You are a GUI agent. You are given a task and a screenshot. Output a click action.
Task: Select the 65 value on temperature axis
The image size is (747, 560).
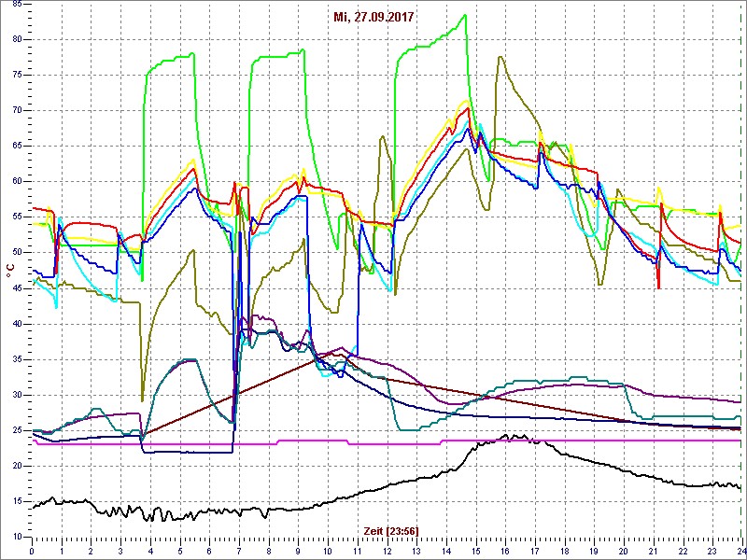(16, 147)
